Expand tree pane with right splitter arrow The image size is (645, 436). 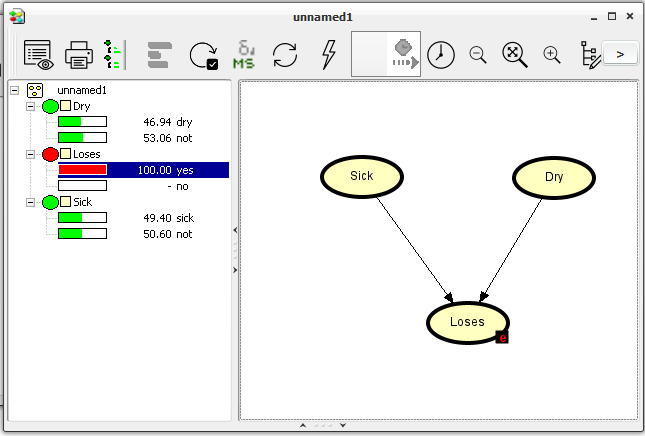pyautogui.click(x=235, y=270)
